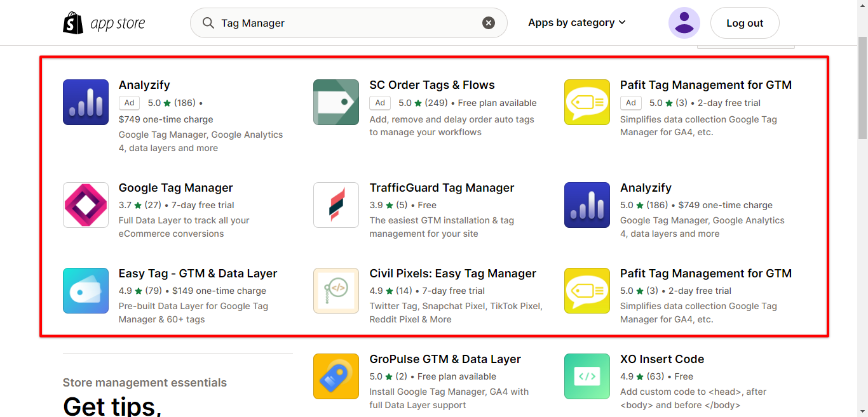Image resolution: width=868 pixels, height=417 pixels.
Task: Clear the search field text
Action: point(489,23)
